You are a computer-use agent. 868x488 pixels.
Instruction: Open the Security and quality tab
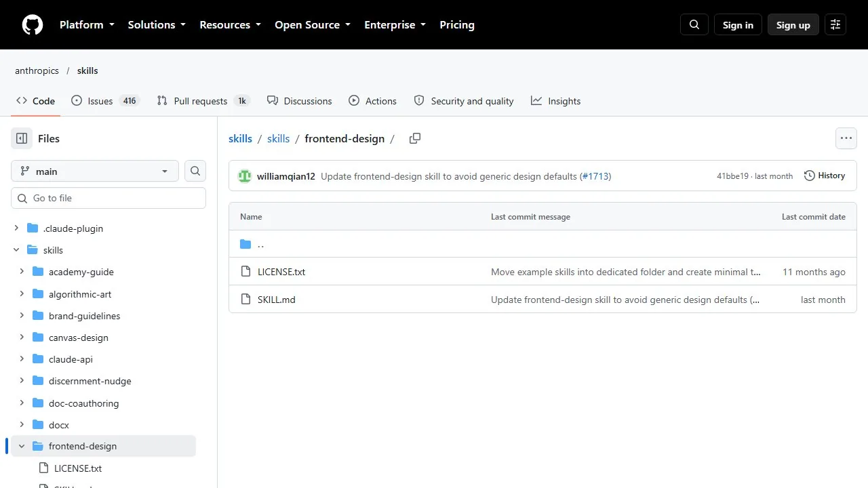click(x=464, y=101)
